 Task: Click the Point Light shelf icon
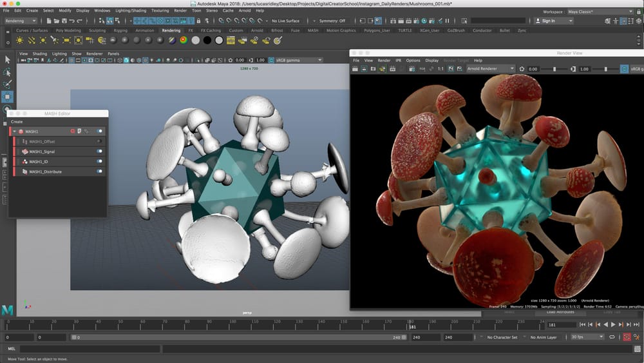[43, 40]
